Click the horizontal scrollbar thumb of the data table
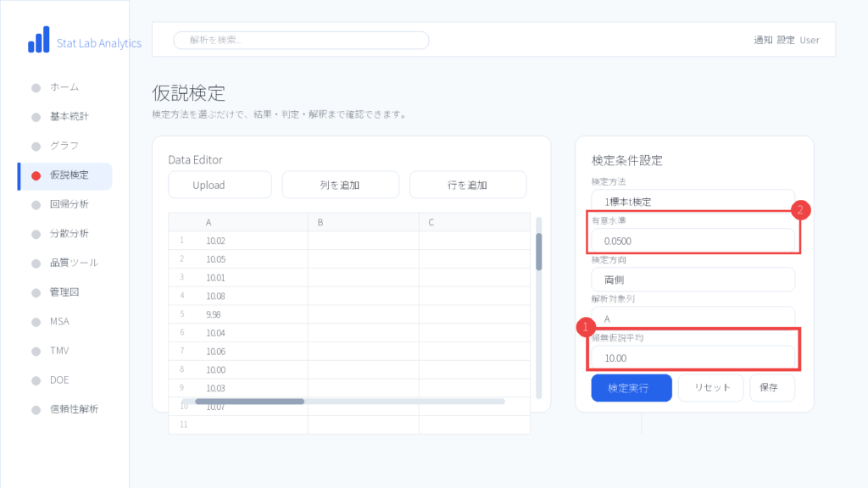Screen dimensions: 868x488 click(x=250, y=401)
